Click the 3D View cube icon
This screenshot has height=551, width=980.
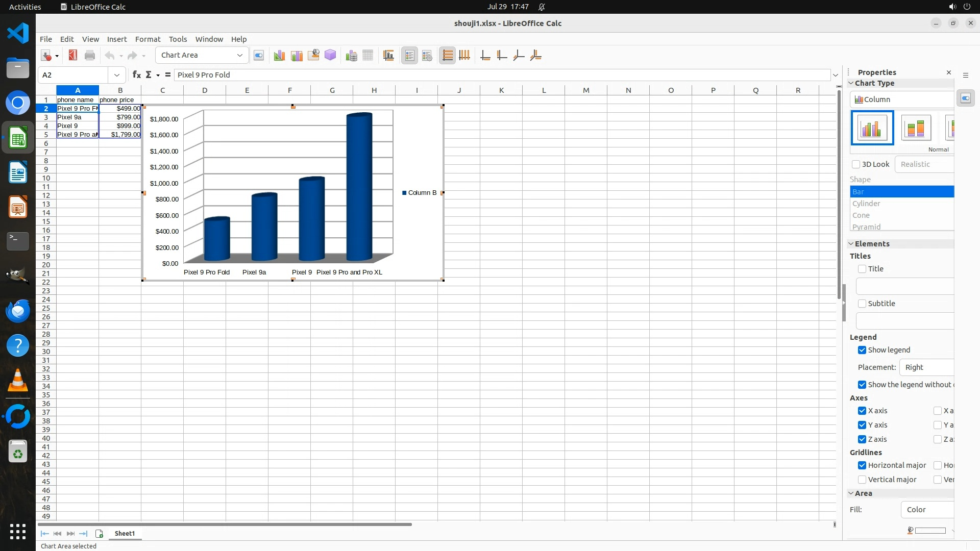(x=330, y=55)
